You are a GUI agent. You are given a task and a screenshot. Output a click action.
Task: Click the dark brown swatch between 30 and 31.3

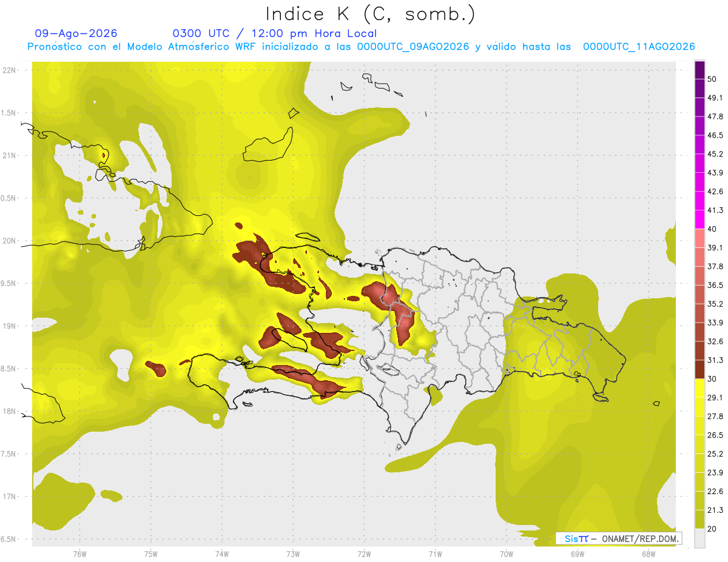point(699,369)
